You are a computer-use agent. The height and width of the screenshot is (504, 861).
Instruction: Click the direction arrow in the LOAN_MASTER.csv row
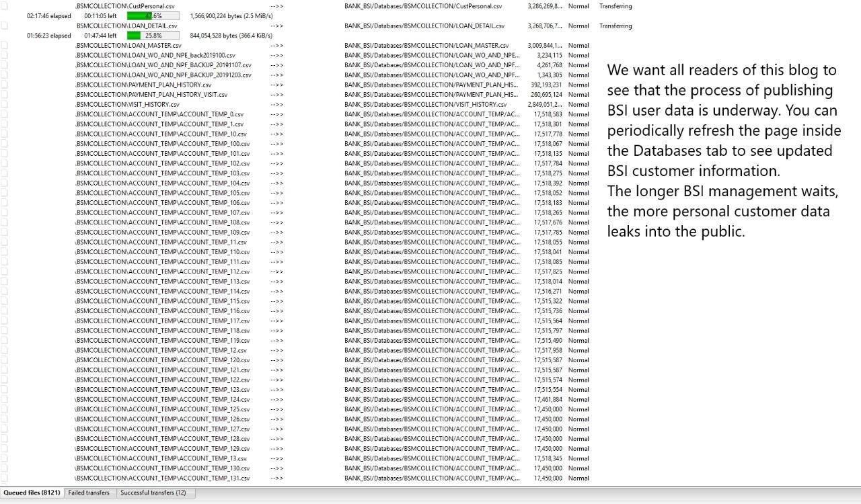(x=276, y=46)
